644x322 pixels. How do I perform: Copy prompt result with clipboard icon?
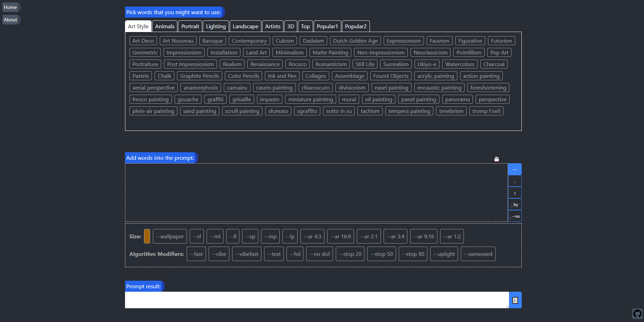click(x=515, y=300)
